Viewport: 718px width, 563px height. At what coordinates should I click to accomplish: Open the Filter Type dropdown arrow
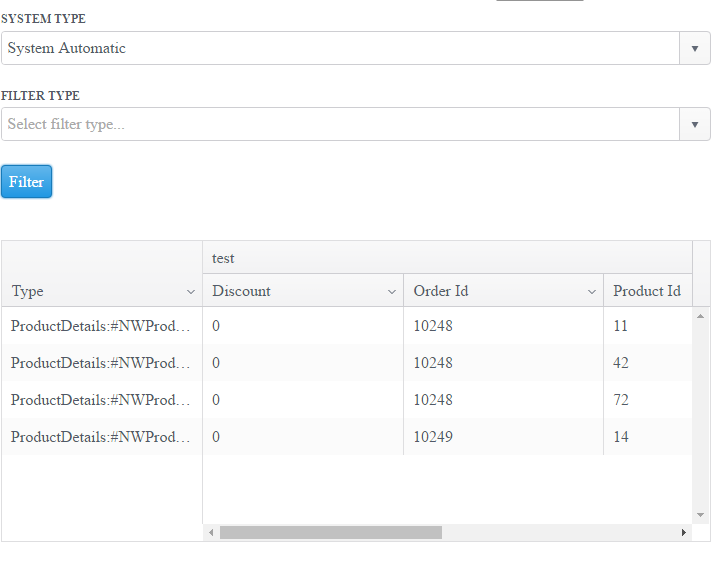694,125
